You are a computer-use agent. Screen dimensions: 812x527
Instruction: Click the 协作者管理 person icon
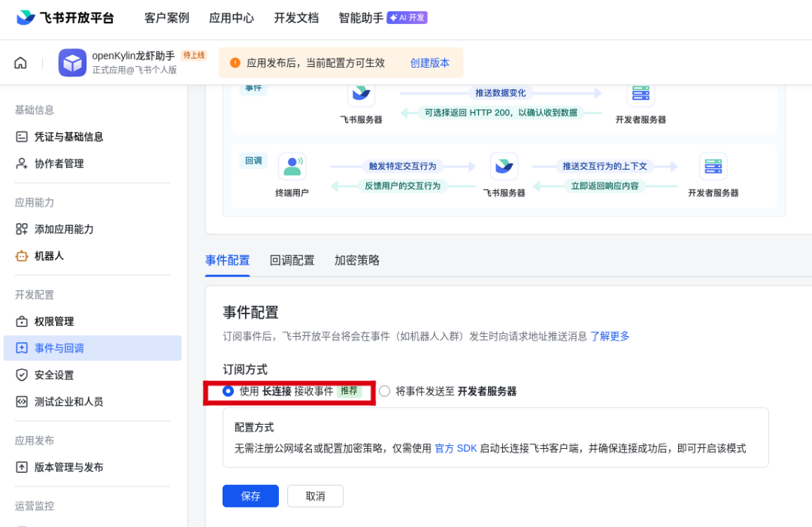coord(22,164)
